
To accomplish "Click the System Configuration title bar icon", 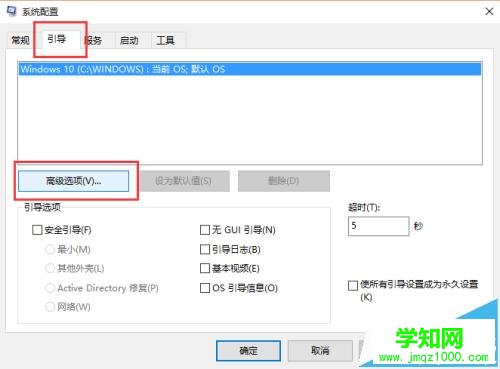I will pyautogui.click(x=11, y=11).
